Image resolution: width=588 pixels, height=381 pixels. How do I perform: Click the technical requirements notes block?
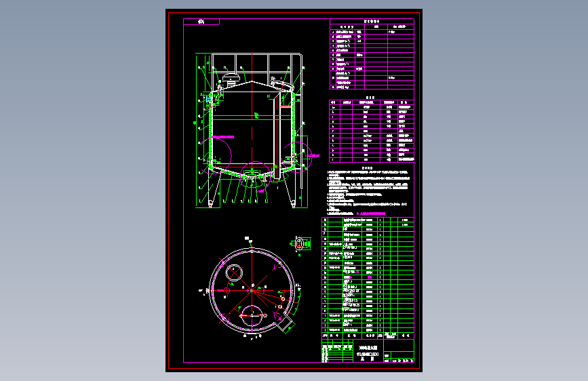coord(368,190)
